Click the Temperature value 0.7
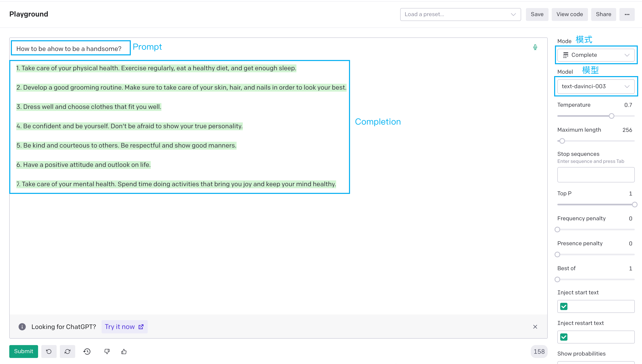The image size is (642, 364). tap(628, 105)
